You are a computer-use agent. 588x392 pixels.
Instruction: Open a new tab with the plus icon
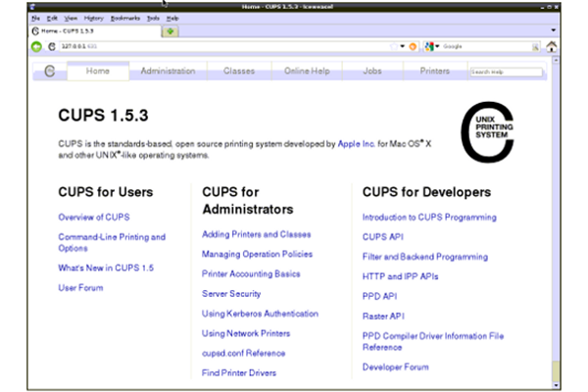[x=171, y=30]
